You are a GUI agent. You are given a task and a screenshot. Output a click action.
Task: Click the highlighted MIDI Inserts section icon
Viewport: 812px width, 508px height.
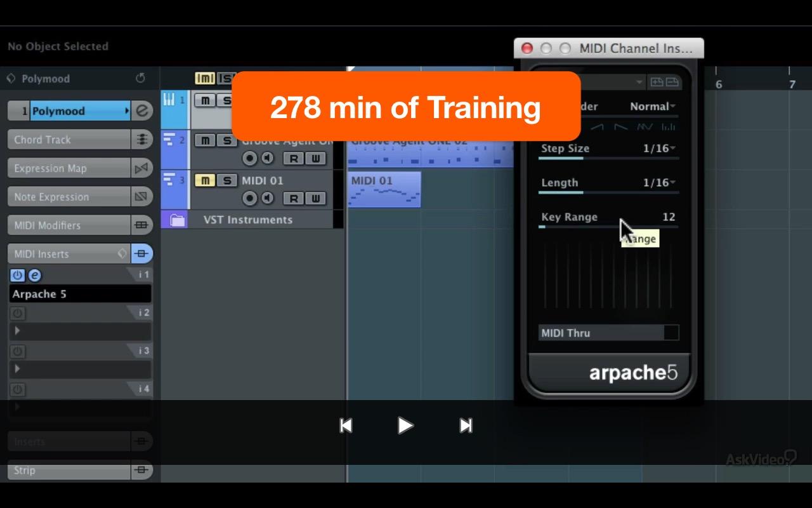142,253
